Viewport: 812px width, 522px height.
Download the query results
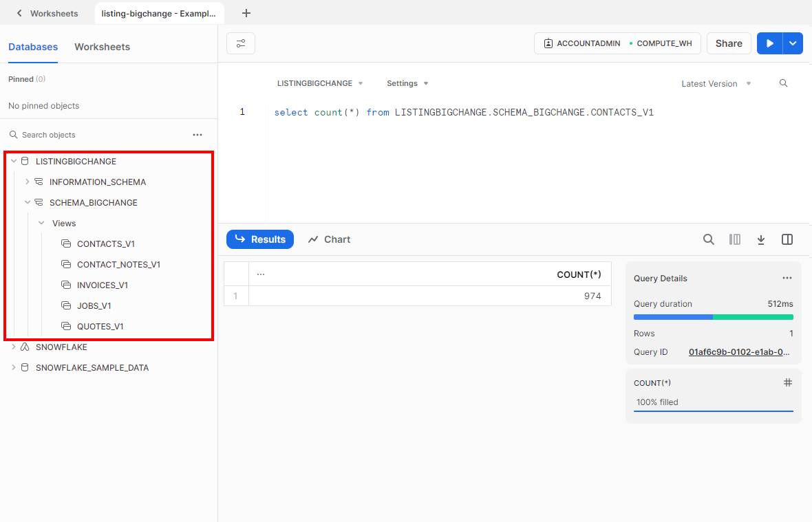coord(760,239)
